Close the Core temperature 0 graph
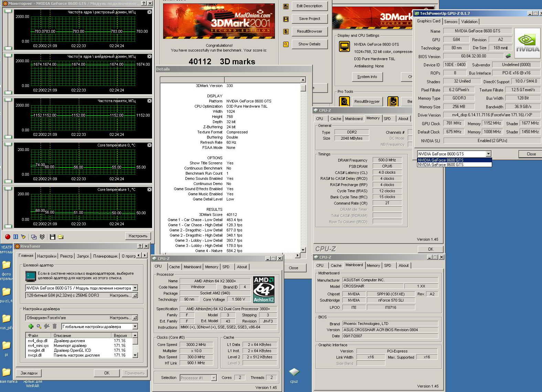Viewport: 542px width, 392px height. pyautogui.click(x=149, y=145)
